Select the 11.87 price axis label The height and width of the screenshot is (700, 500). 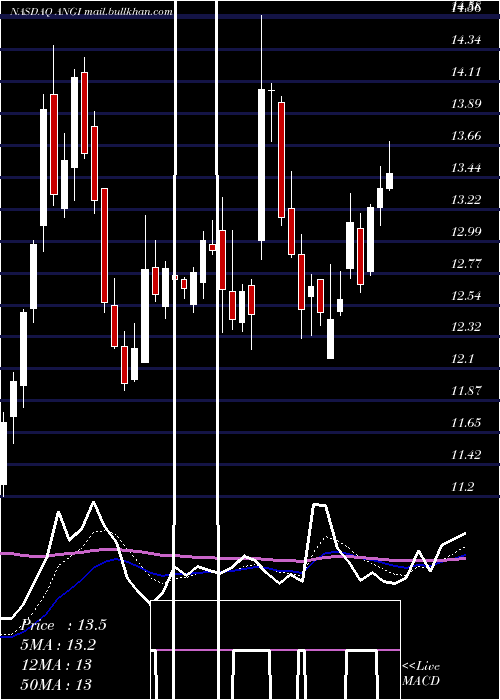466,391
